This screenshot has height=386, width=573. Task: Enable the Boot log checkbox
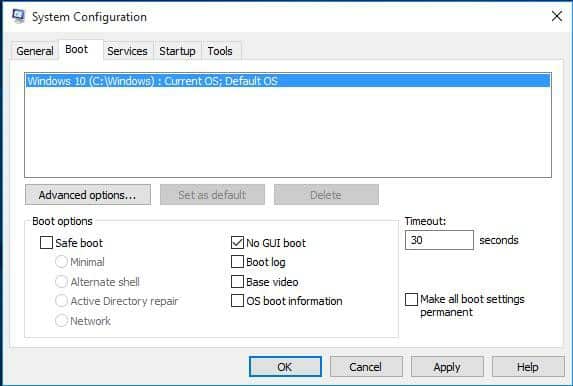point(238,262)
